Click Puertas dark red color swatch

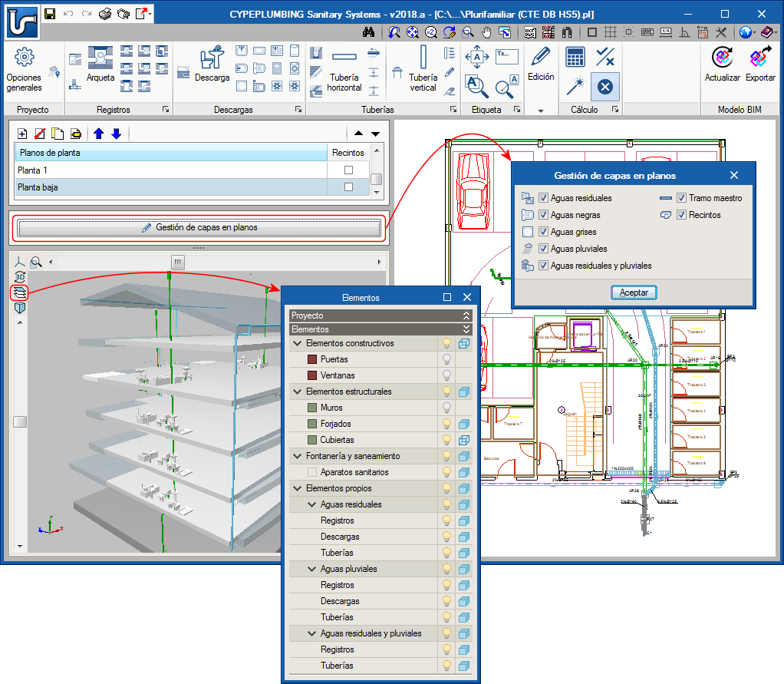point(312,359)
